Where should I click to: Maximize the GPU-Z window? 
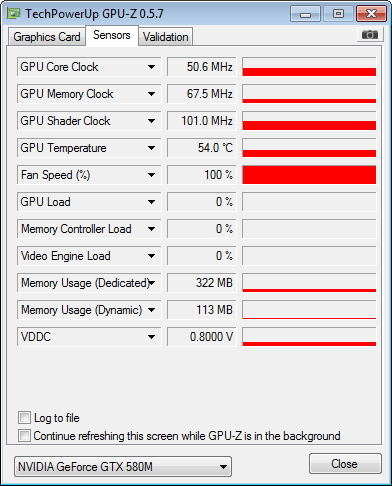[x=338, y=14]
